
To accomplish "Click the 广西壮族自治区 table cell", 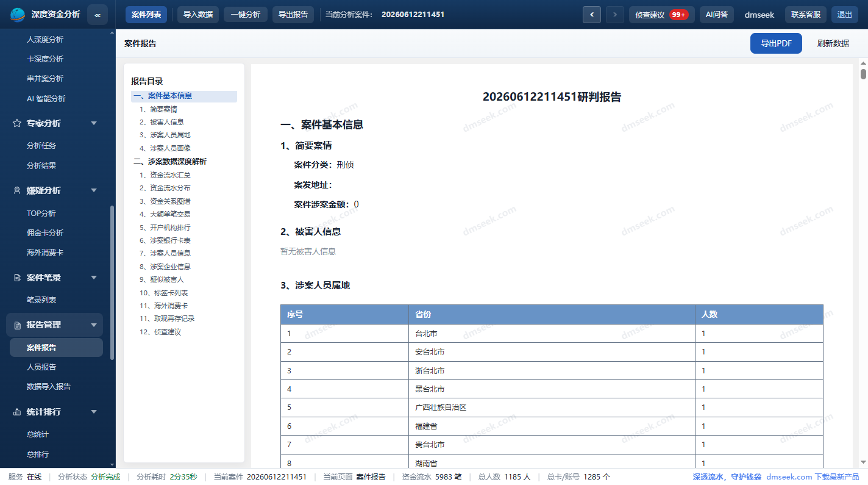I will 552,408.
